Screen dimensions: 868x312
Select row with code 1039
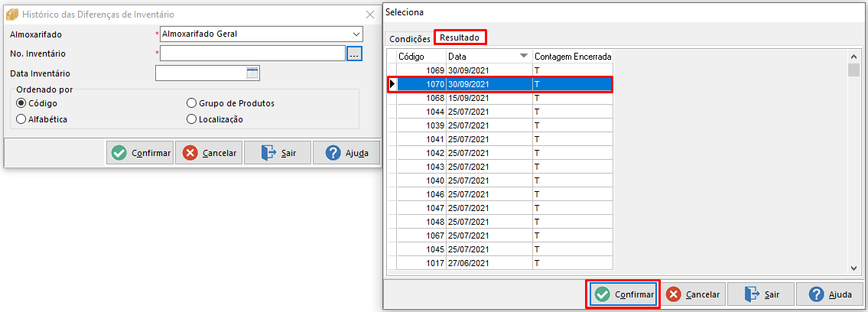click(500, 125)
